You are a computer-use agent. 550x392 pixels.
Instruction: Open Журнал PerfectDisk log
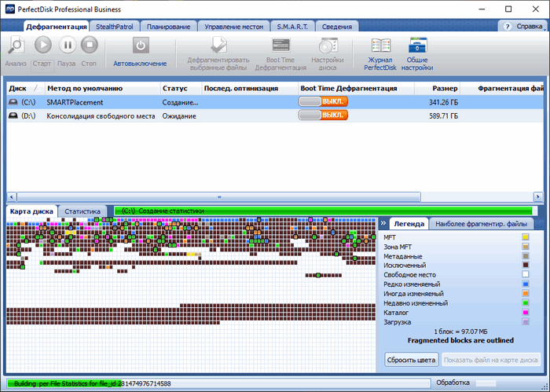click(380, 46)
